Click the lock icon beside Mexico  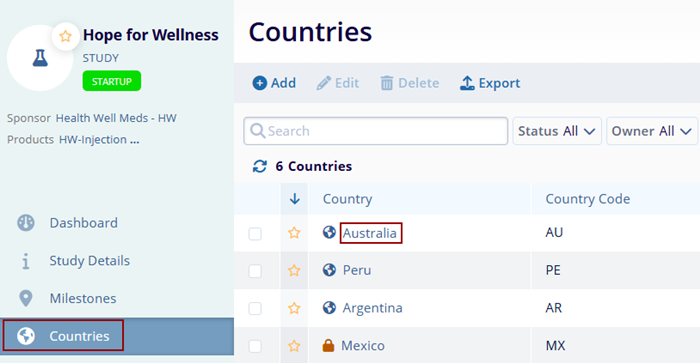(x=328, y=346)
